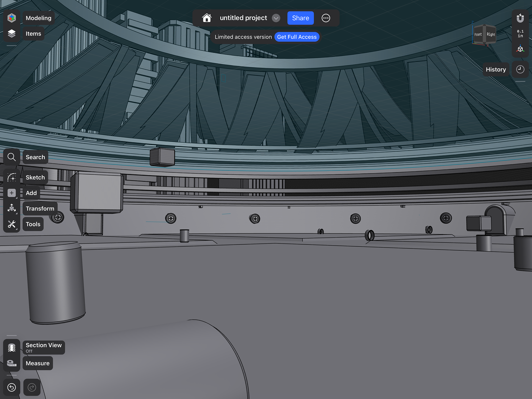This screenshot has width=532, height=399.
Task: Toggle Section View on
Action: pyautogui.click(x=12, y=348)
